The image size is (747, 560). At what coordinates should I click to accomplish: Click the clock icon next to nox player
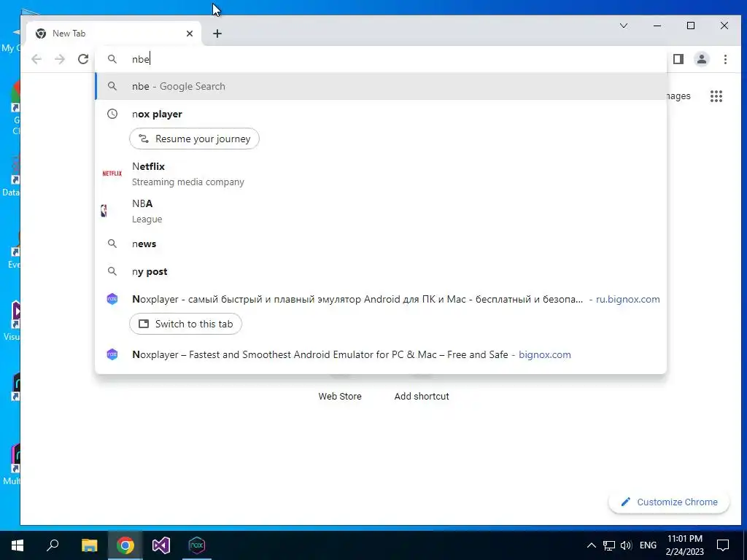(x=112, y=114)
